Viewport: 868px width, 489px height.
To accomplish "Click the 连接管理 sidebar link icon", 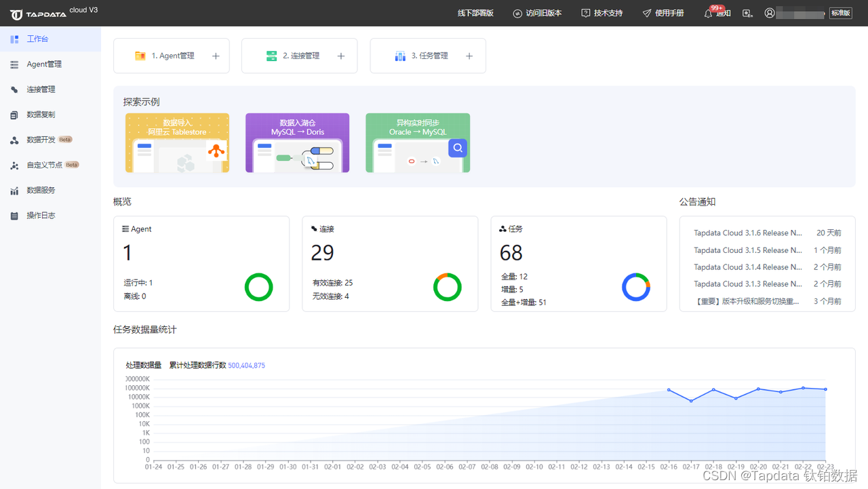I will click(14, 90).
